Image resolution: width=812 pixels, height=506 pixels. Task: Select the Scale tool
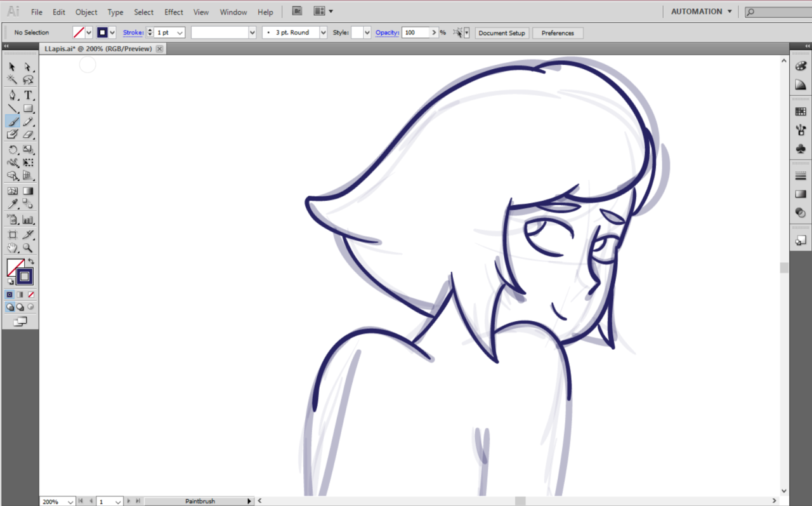click(x=28, y=150)
